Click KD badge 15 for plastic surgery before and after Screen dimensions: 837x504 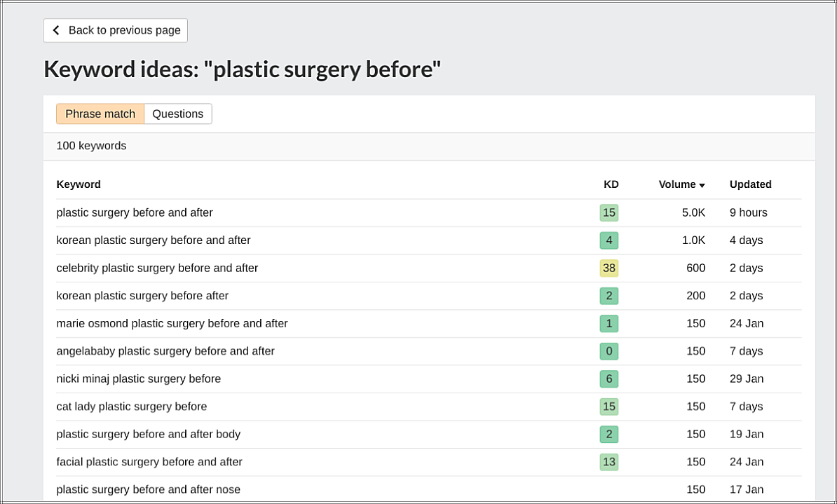click(608, 212)
